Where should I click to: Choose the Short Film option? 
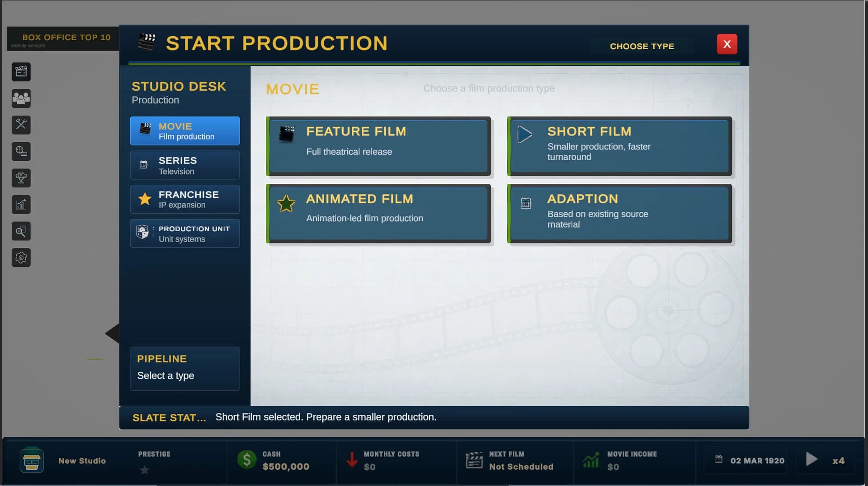pos(619,146)
